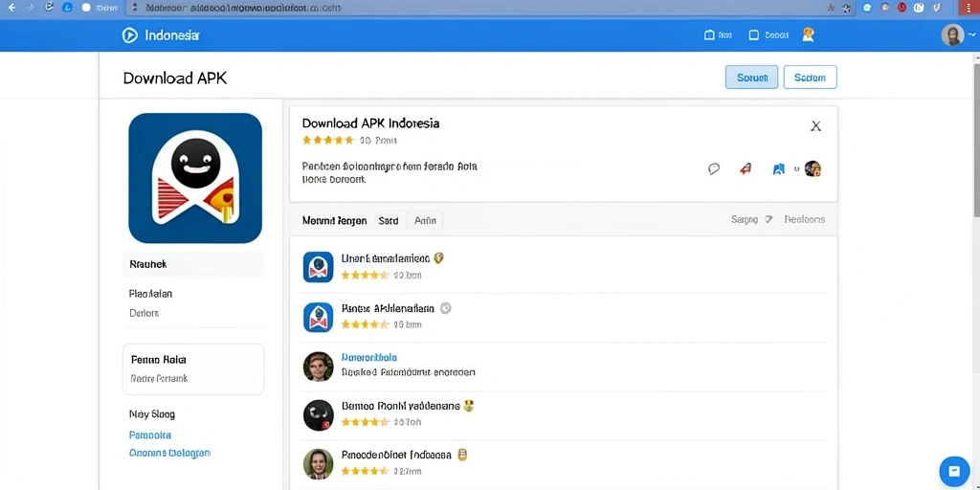The height and width of the screenshot is (490, 980).
Task: Click the smiley emoji badge in the fourth list row
Action: pos(468,406)
